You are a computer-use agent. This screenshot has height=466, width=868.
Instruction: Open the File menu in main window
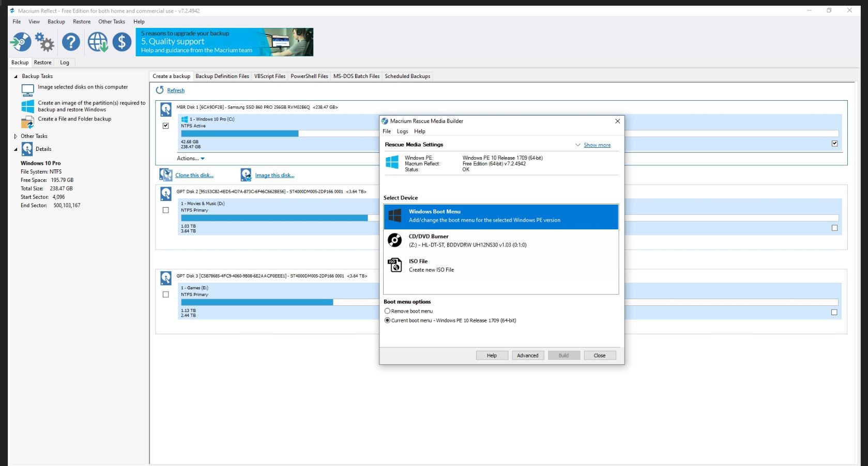point(17,22)
